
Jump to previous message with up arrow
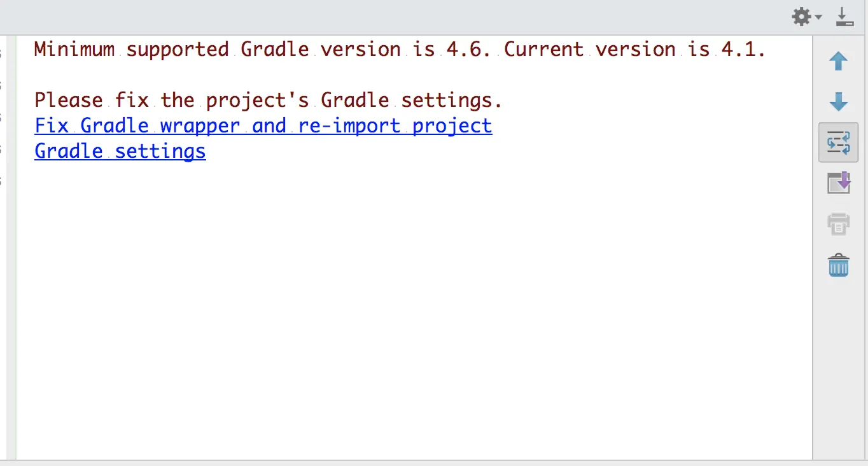(x=838, y=62)
